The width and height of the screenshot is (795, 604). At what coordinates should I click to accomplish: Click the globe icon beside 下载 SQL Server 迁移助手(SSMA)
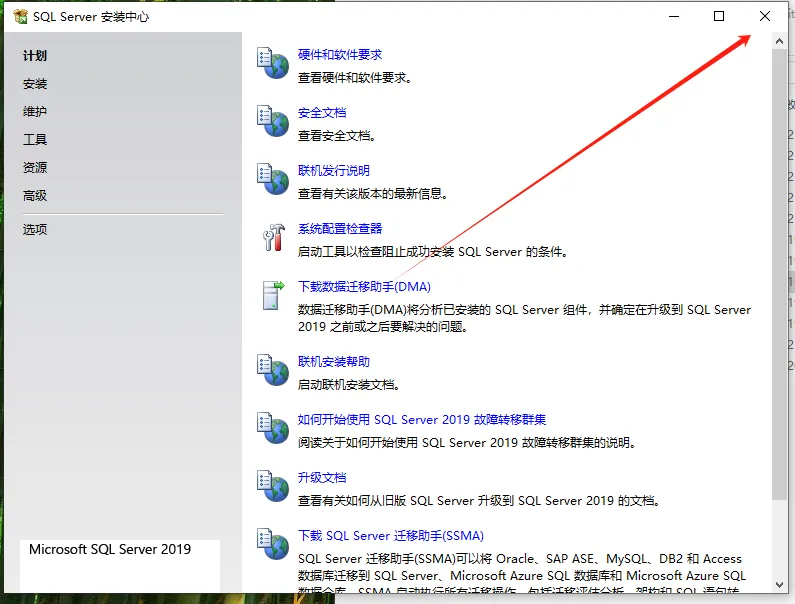click(273, 544)
